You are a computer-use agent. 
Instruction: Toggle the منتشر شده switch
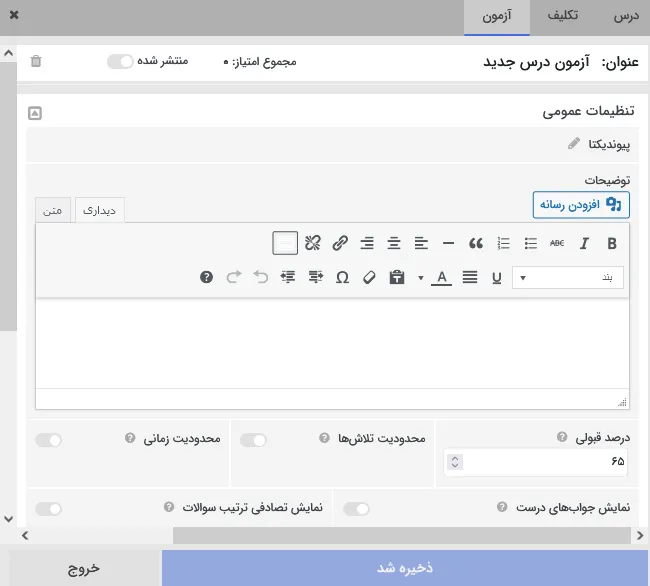[120, 62]
